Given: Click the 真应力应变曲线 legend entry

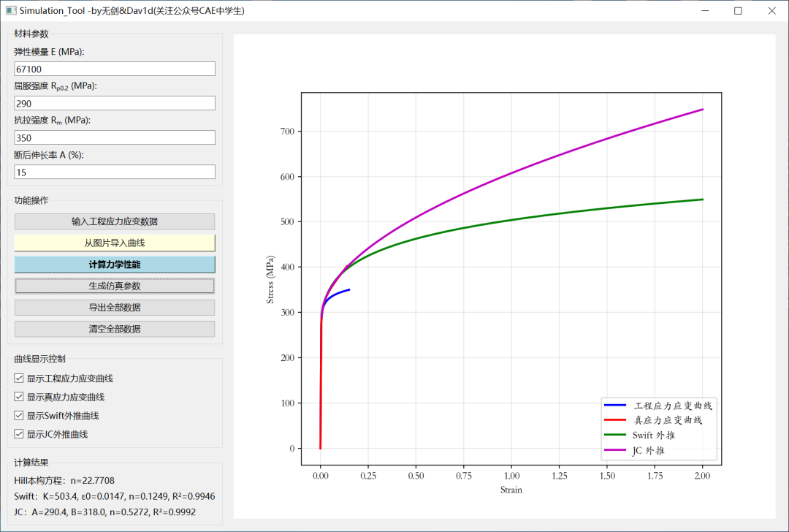Looking at the screenshot, I should pyautogui.click(x=653, y=420).
